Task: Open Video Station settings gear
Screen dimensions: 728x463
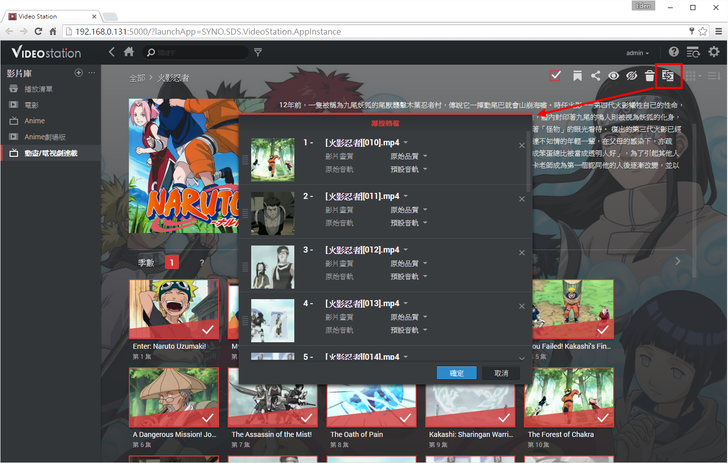Action: (714, 52)
